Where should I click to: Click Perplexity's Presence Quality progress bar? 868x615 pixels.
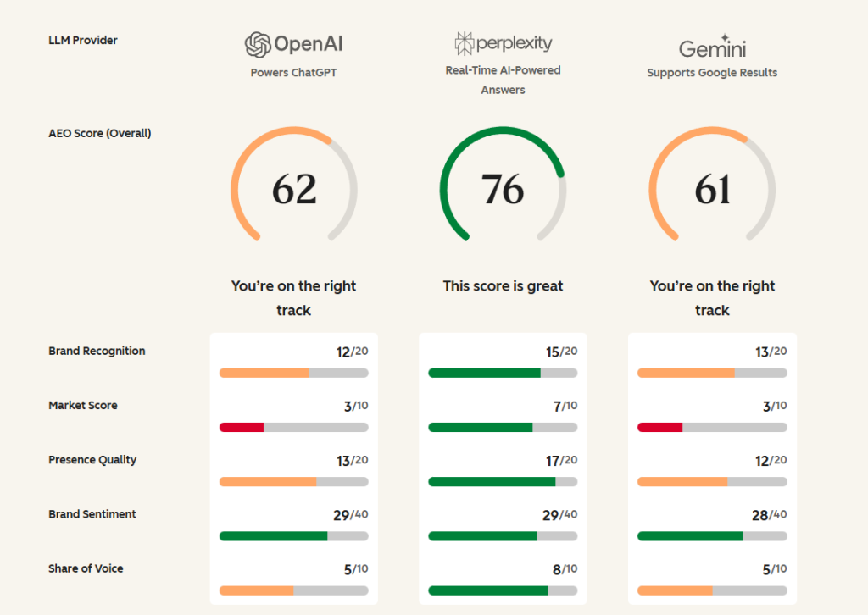(503, 481)
